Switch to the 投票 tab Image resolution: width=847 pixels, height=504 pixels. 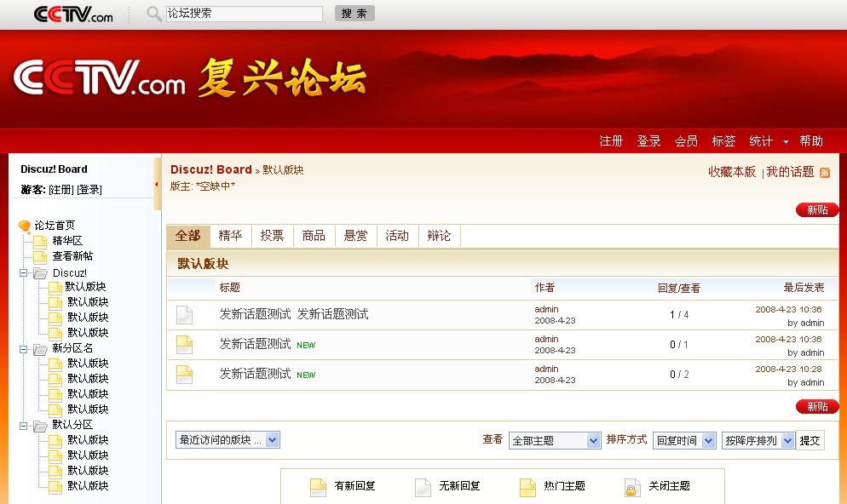point(273,236)
